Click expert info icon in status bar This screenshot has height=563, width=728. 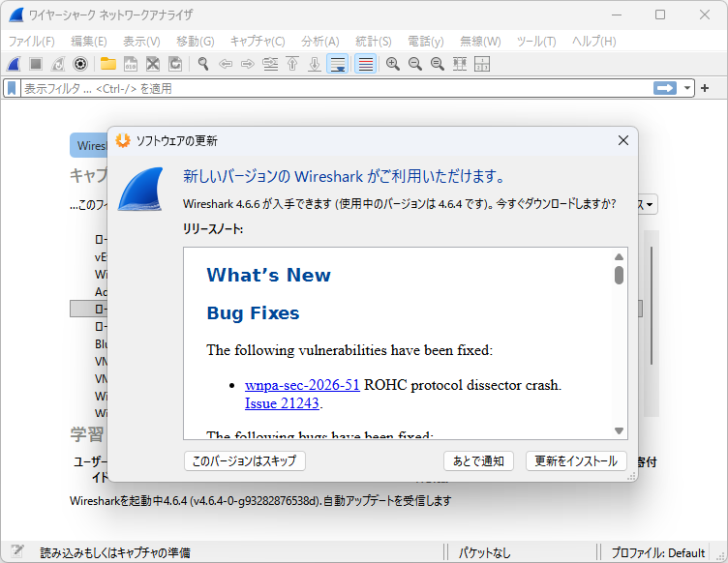pyautogui.click(x=17, y=551)
